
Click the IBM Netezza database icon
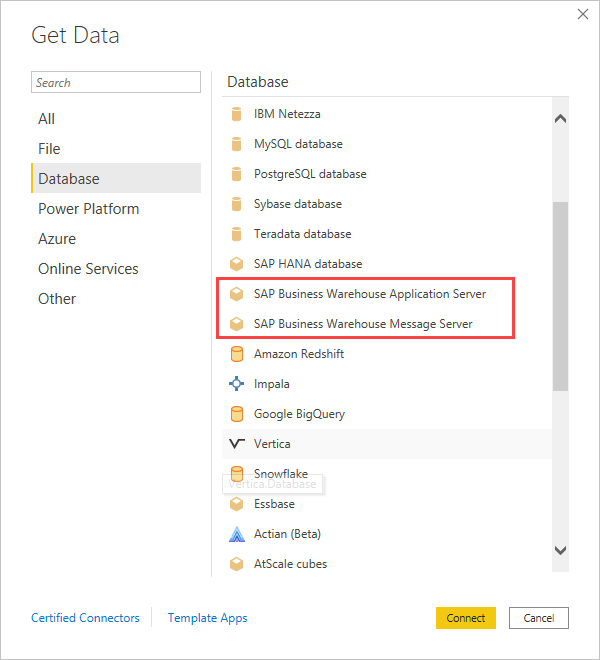[x=237, y=114]
